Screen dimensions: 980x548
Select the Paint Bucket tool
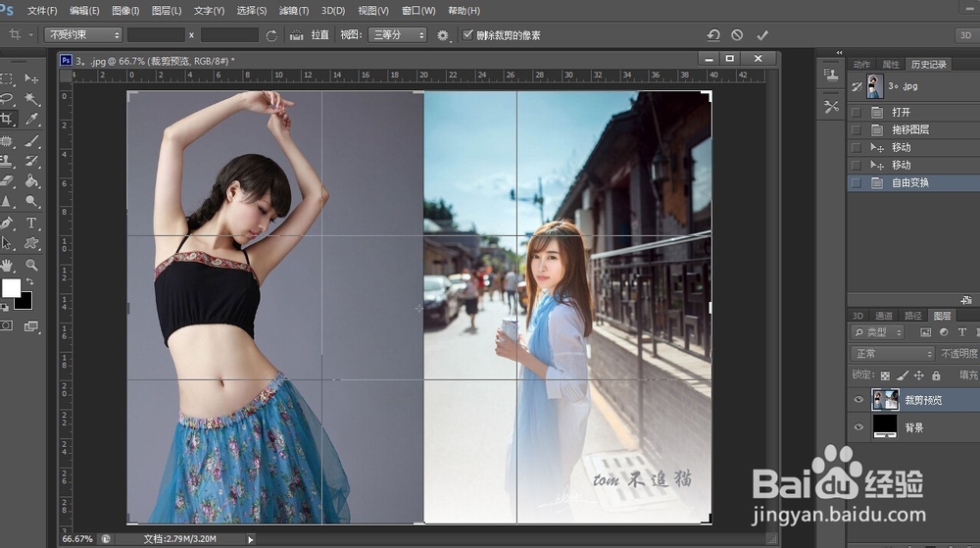[x=31, y=181]
